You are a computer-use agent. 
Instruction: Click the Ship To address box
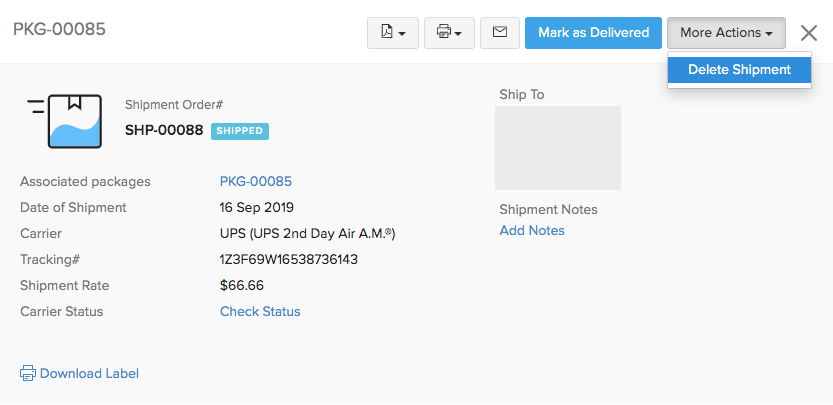pos(557,148)
